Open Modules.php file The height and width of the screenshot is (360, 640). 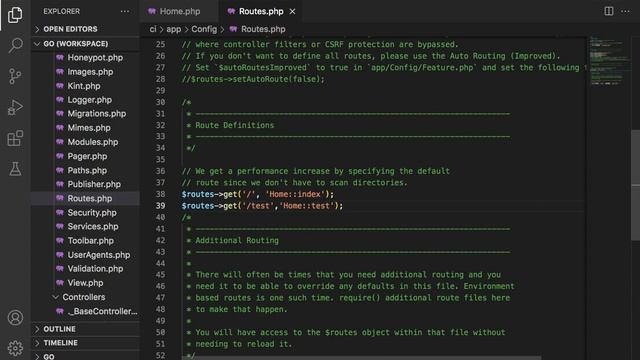(x=93, y=142)
